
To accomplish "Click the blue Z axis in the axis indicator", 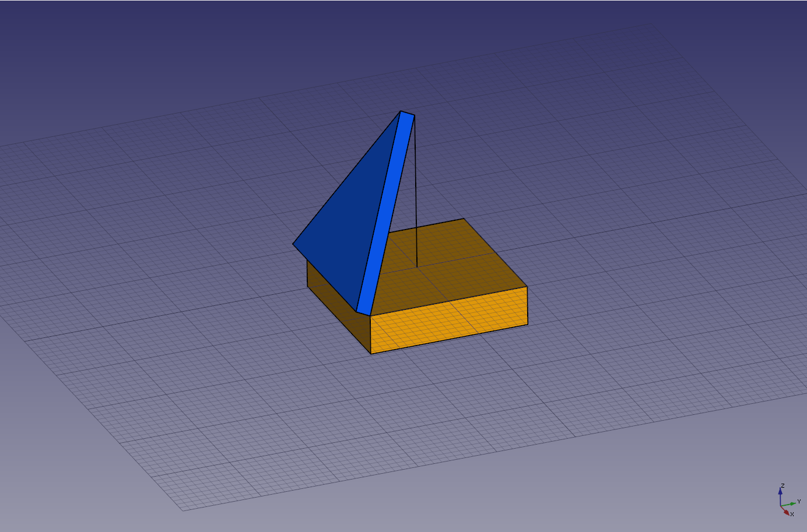I will pyautogui.click(x=780, y=495).
